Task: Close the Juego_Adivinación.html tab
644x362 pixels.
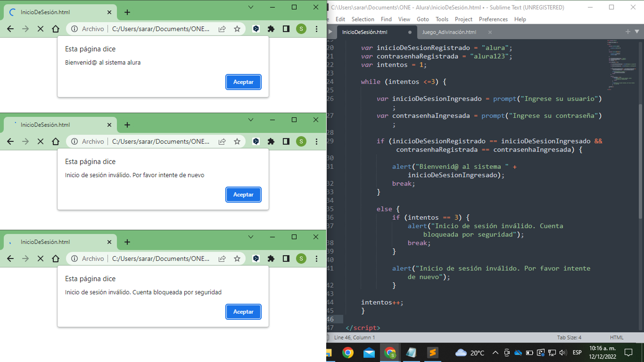Action: pos(490,32)
